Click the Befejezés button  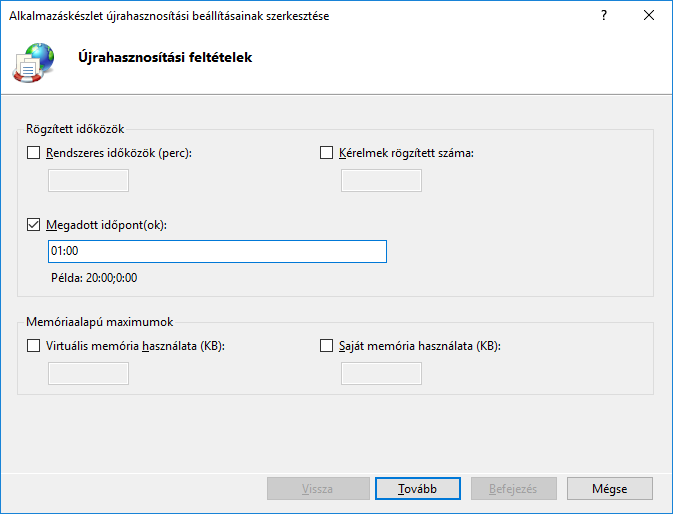pyautogui.click(x=513, y=488)
